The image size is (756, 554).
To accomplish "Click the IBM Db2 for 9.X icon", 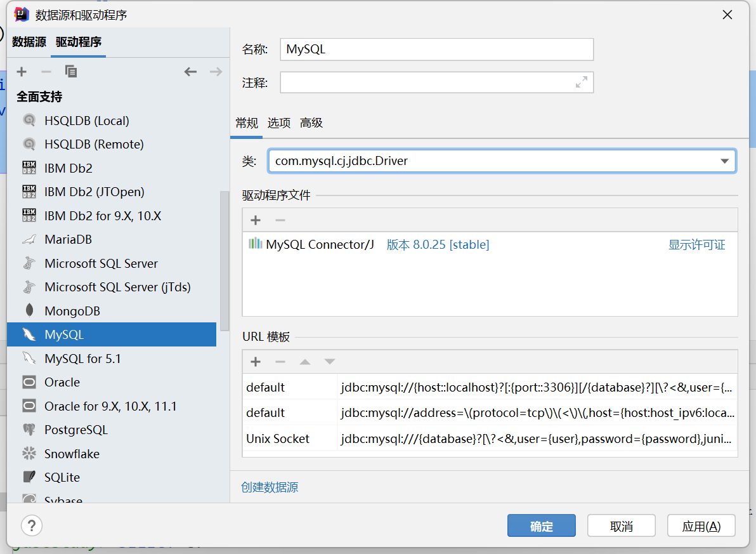I will [29, 215].
